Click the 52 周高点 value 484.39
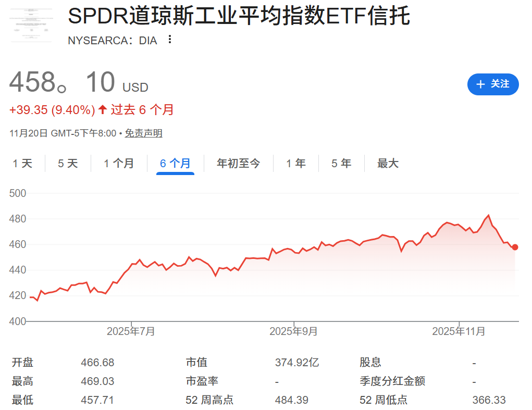532x410 pixels. point(290,400)
